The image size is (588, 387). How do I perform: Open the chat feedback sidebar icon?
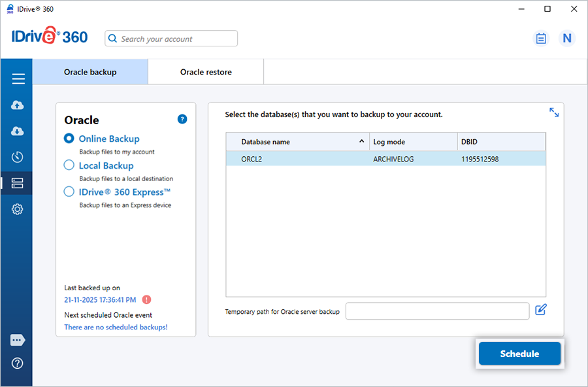pyautogui.click(x=18, y=340)
